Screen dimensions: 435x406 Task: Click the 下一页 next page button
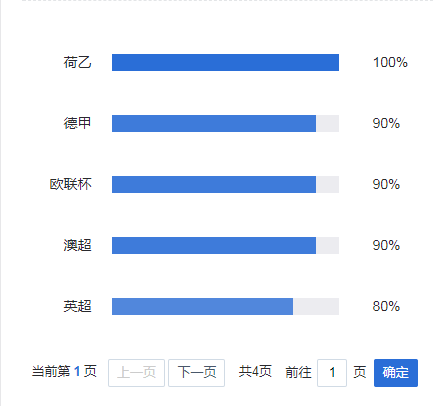pos(196,373)
